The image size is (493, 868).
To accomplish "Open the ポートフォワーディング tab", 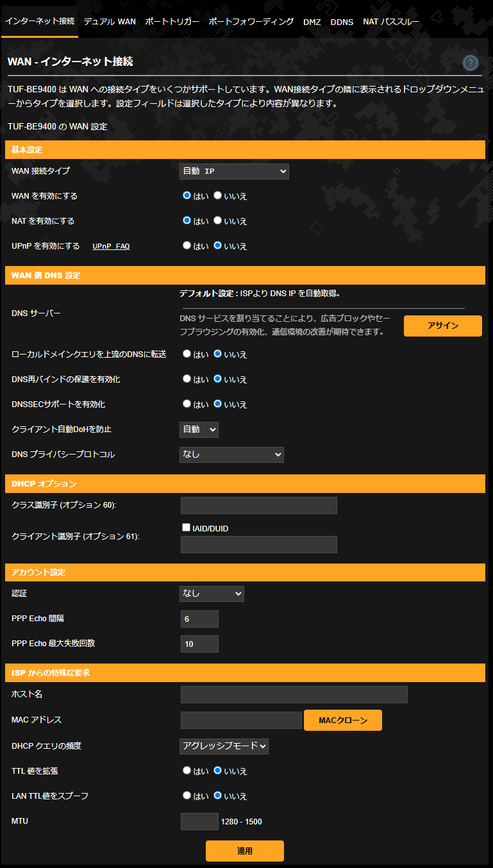I will point(251,21).
